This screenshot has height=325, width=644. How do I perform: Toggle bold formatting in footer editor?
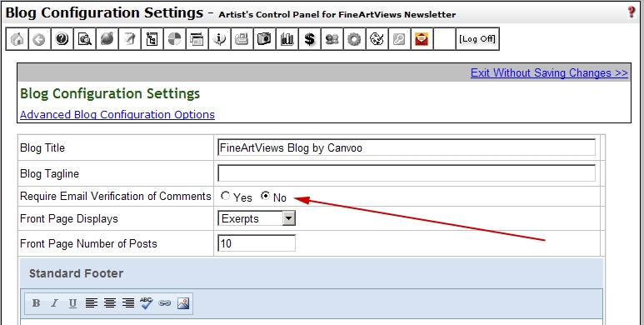coord(36,303)
